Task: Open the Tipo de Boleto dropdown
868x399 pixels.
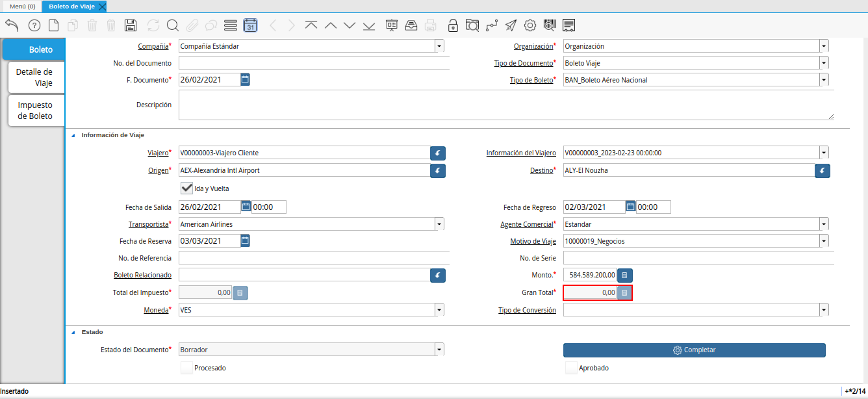Action: pos(824,80)
